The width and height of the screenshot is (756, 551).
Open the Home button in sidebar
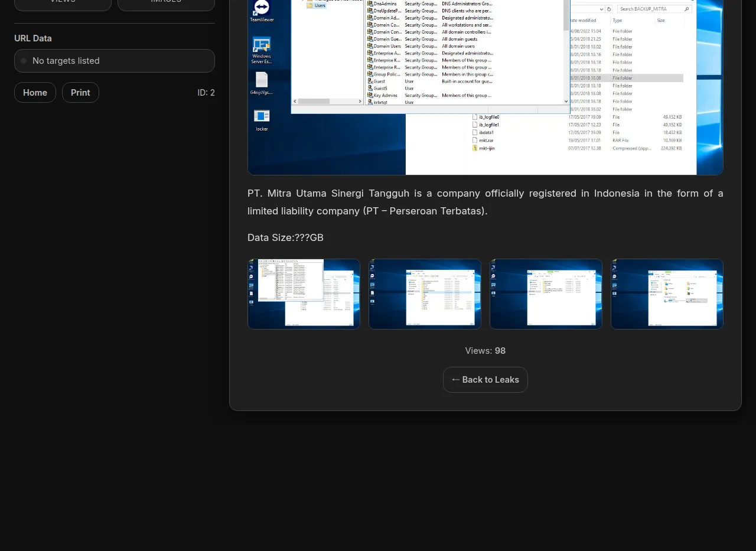point(35,93)
